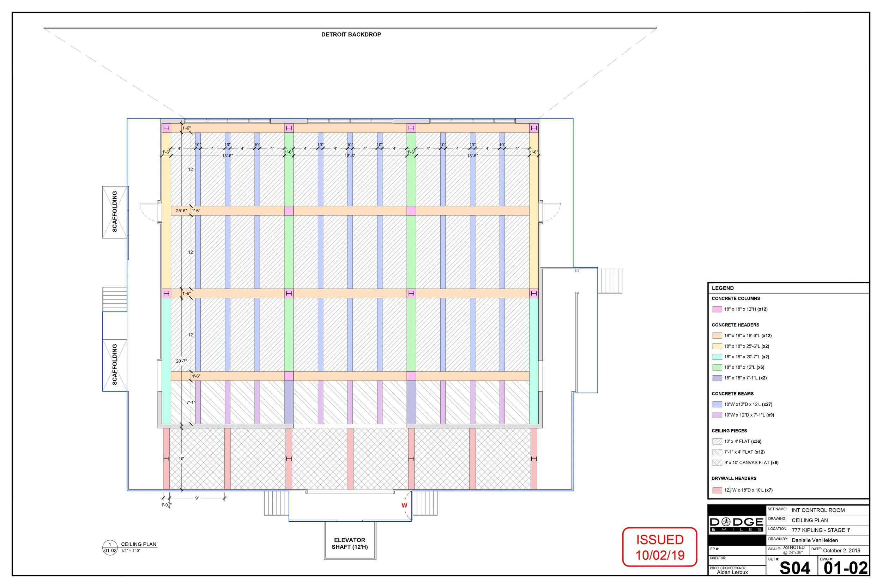Screen dimensions: 882x588
Task: Click the CEILING PLAN drawing title text
Action: coord(138,544)
